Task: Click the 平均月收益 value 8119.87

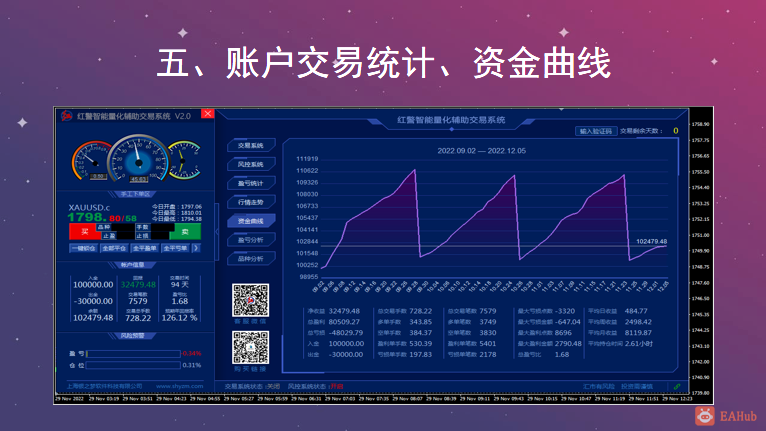Action: click(638, 332)
